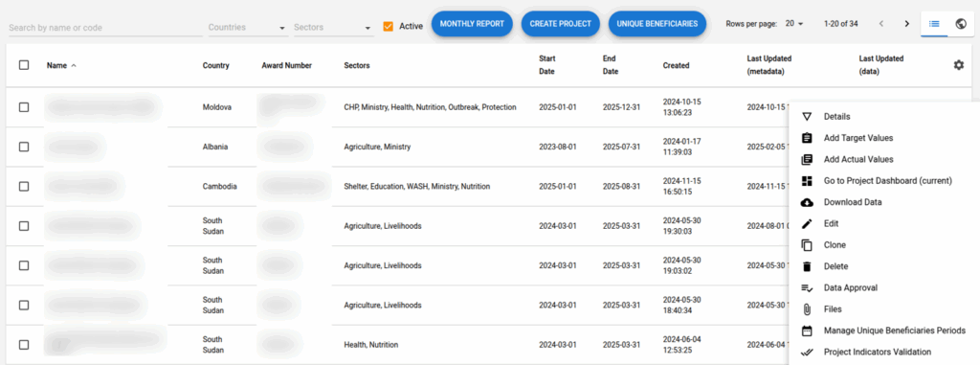Screen dimensions: 980x365
Task: Switch to list view
Action: click(x=934, y=24)
